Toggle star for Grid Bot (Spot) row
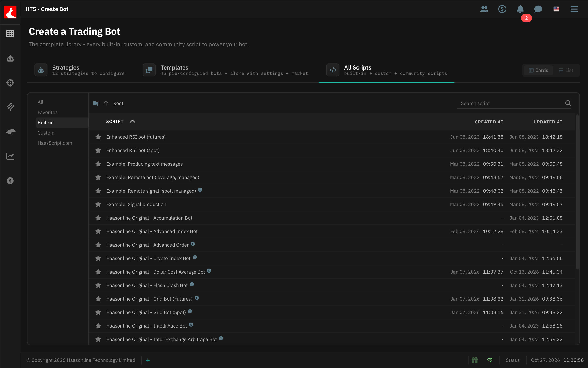588x368 pixels. 98,312
